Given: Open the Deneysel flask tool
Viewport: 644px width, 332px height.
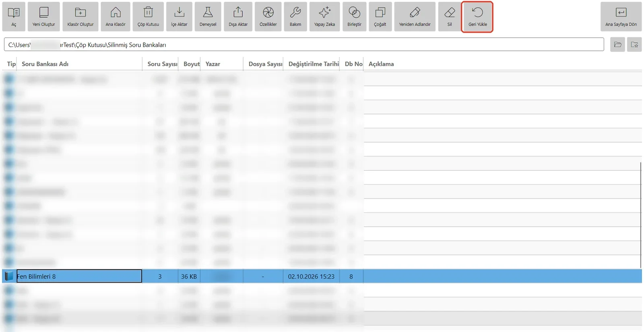Looking at the screenshot, I should (208, 16).
